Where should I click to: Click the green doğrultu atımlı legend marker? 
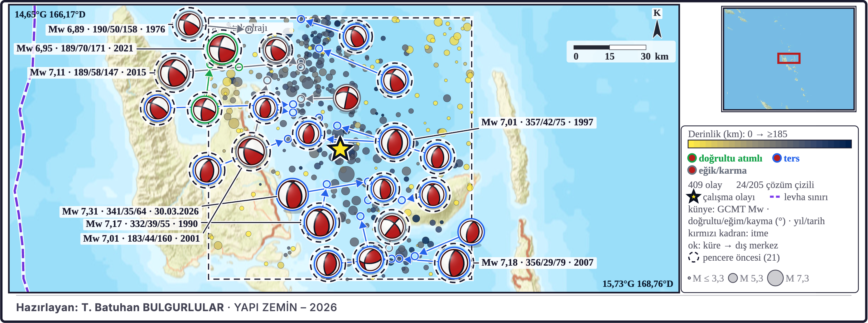tap(692, 158)
